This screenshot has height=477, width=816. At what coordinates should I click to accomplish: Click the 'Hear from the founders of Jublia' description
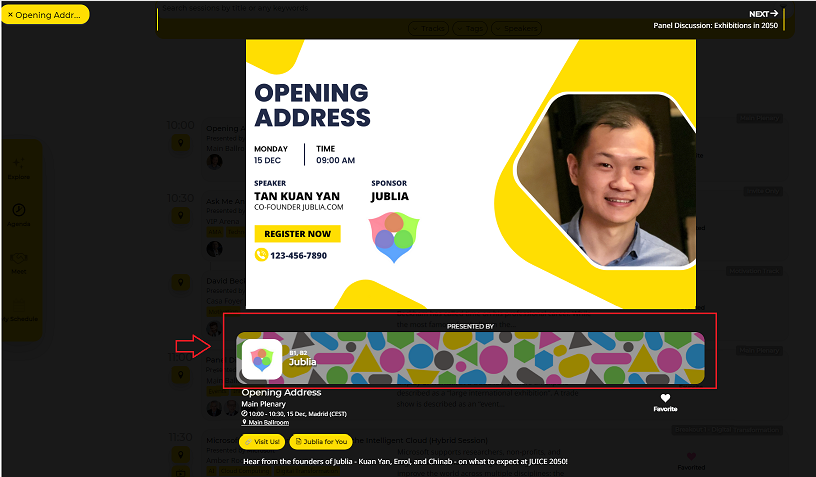point(405,461)
